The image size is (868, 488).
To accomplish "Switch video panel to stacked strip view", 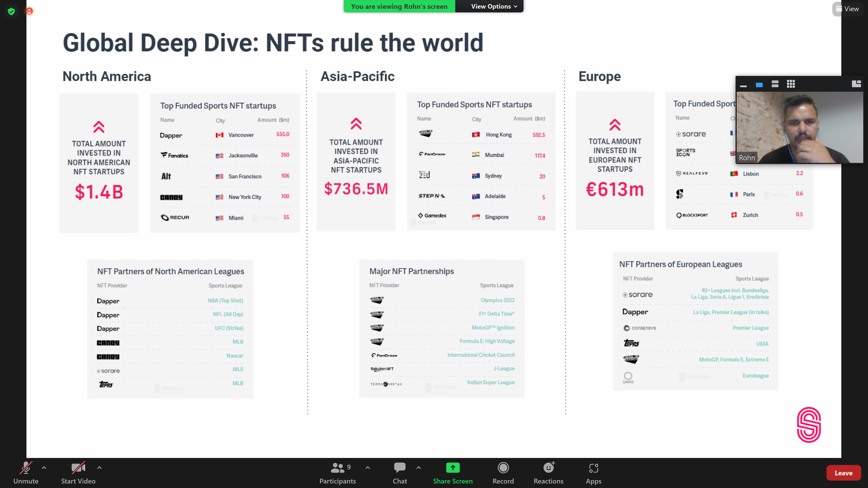I will coord(775,84).
